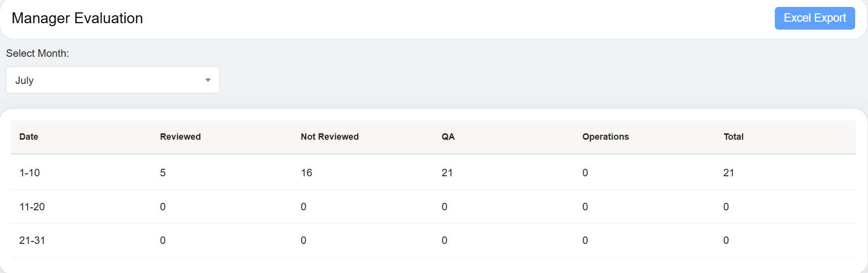Screen dimensions: 868x273
Task: Click the Operations column header
Action: (x=605, y=137)
